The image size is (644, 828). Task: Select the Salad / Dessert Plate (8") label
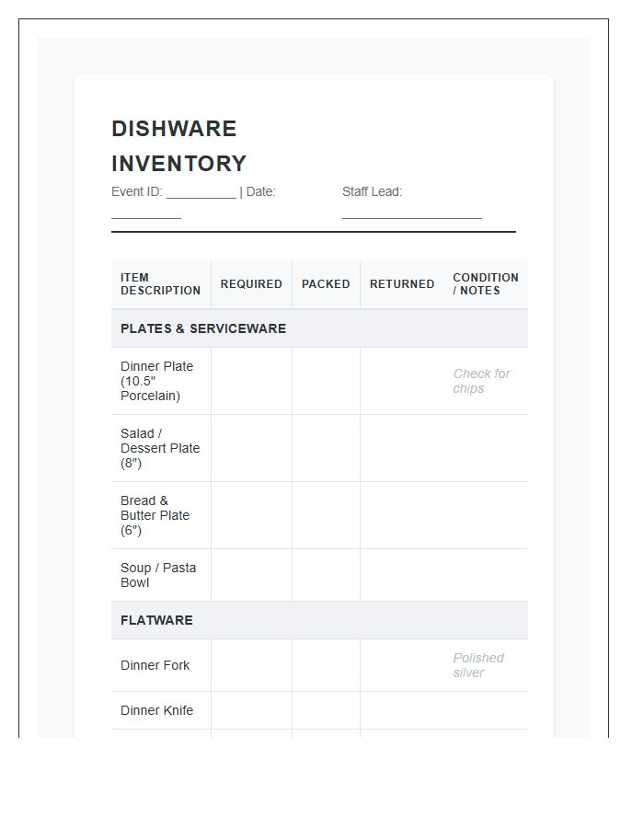[160, 448]
